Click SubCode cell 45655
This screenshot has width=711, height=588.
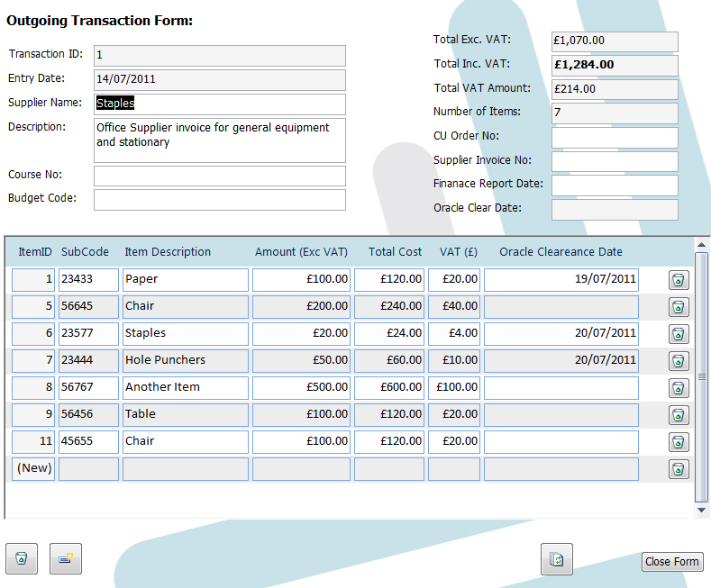[88, 442]
